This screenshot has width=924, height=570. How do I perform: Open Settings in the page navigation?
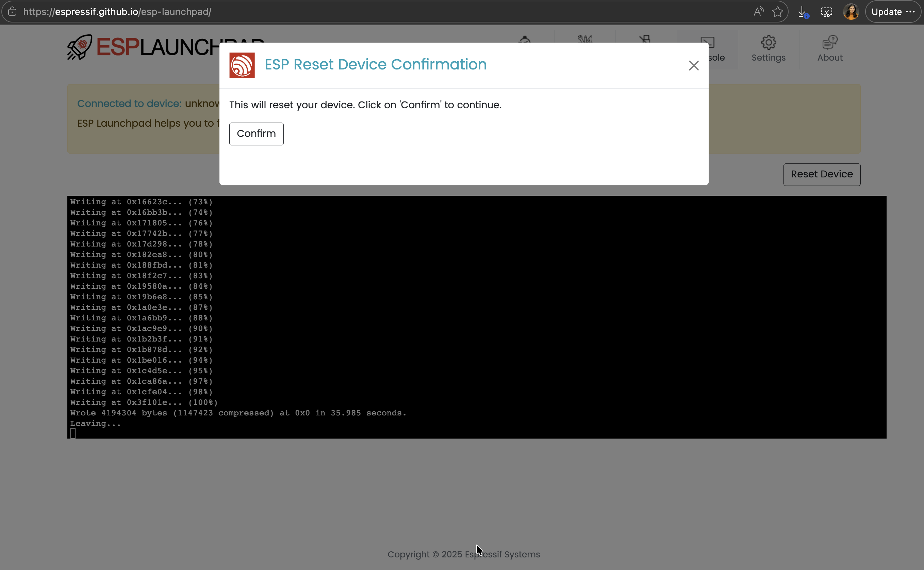click(769, 49)
